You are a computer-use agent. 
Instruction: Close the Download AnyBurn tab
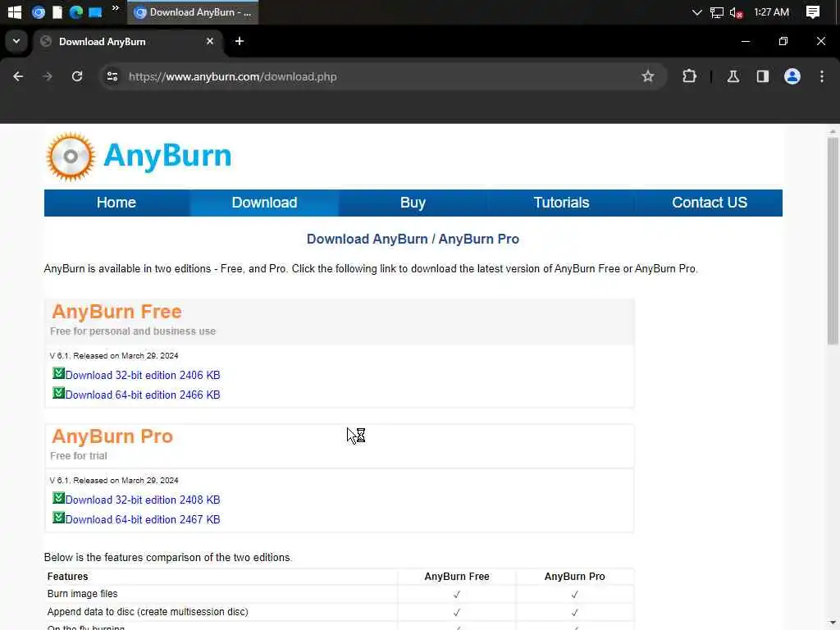point(210,41)
